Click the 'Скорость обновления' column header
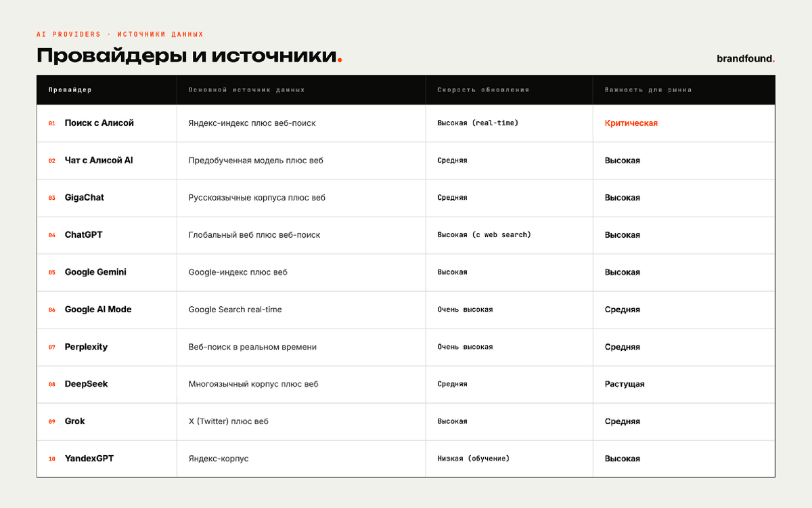Image resolution: width=812 pixels, height=508 pixels. click(483, 90)
